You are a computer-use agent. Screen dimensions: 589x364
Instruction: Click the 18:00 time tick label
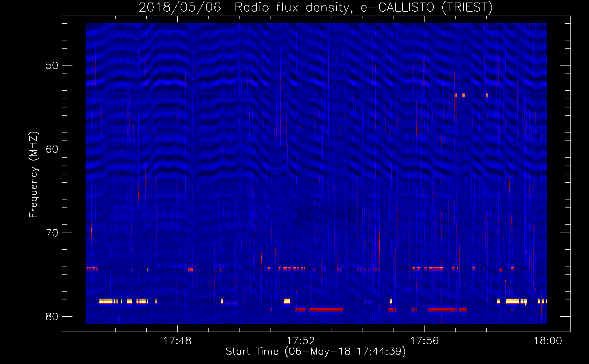pos(548,341)
